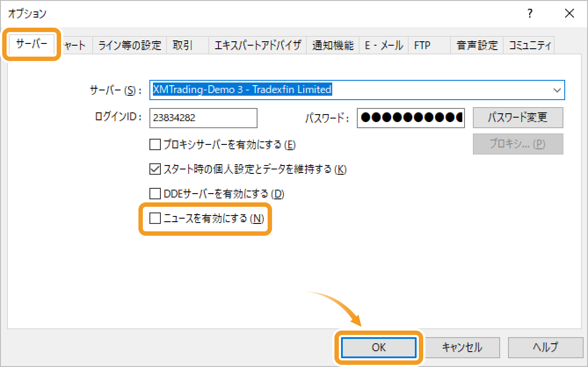
Task: Go to the 通知機能 tab
Action: [333, 45]
